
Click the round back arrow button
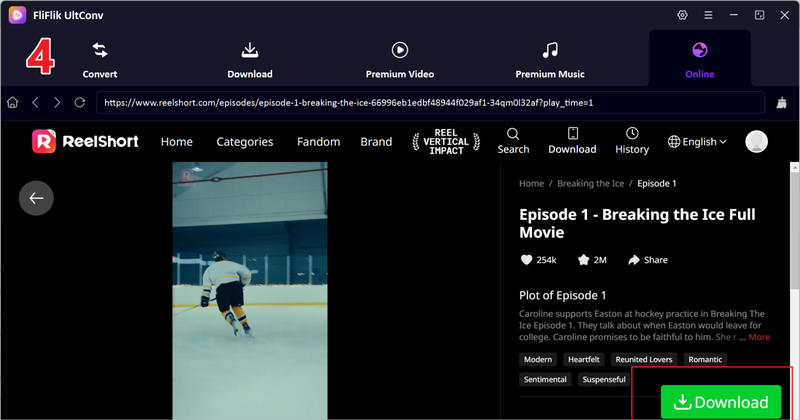36,198
